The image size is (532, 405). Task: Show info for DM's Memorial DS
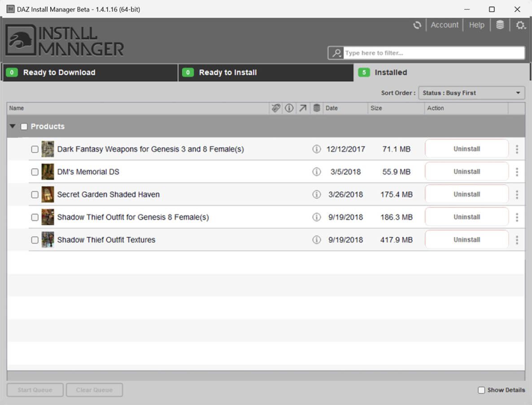point(316,172)
